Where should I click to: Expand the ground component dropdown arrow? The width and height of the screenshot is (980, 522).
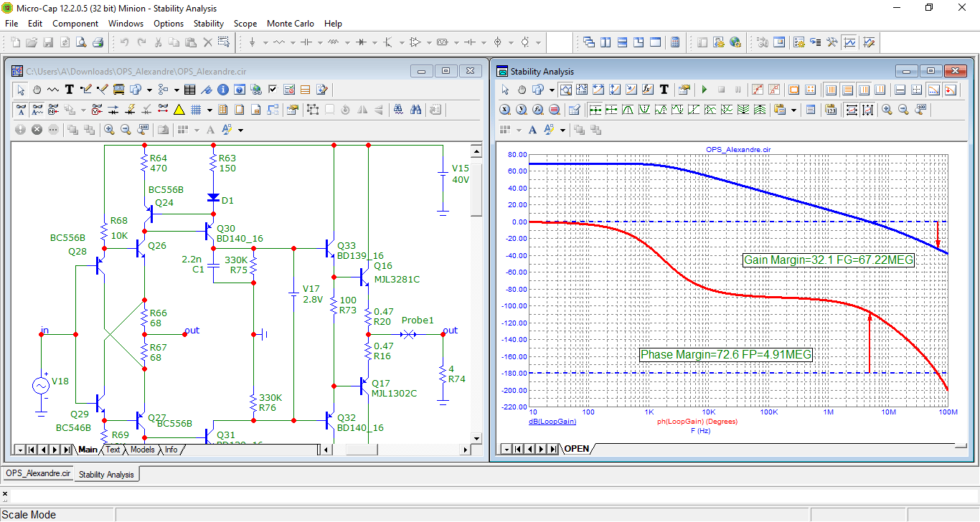265,42
